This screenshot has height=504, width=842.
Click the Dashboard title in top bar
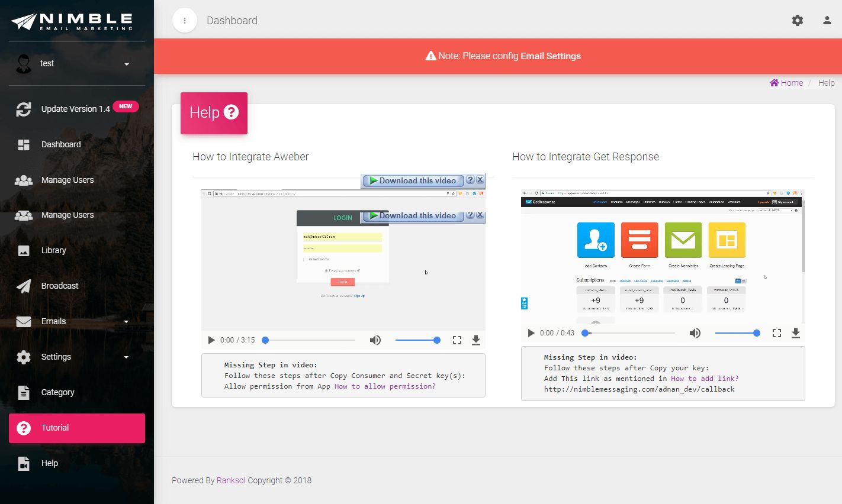[232, 21]
